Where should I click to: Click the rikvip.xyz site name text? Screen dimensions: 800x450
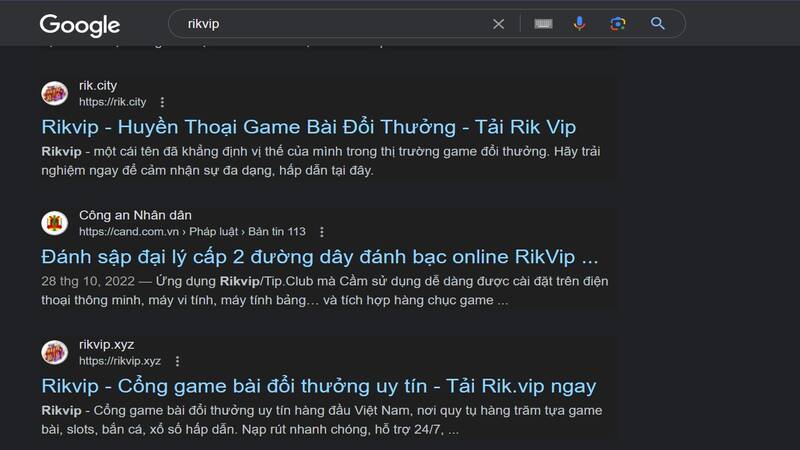point(106,344)
